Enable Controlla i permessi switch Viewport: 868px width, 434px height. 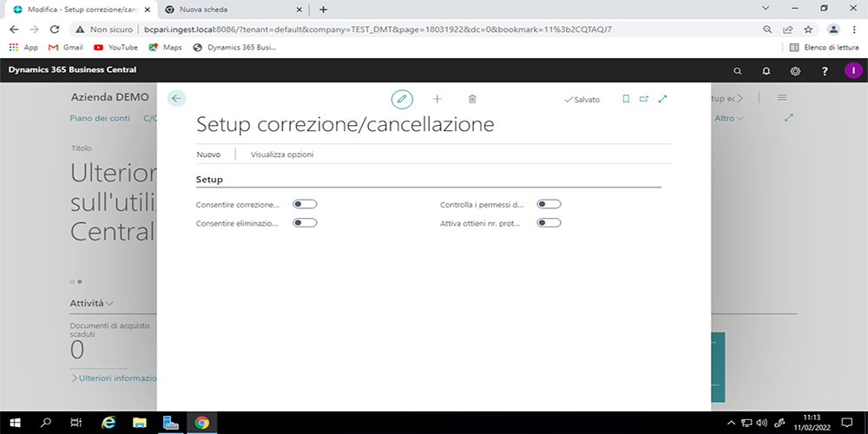coord(549,204)
